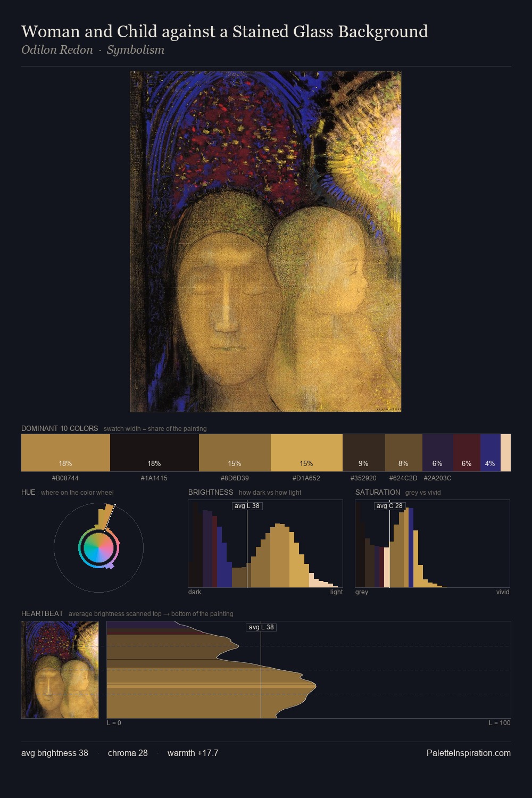Click the 'L = 0' axis label
532x798 pixels.
(x=114, y=723)
